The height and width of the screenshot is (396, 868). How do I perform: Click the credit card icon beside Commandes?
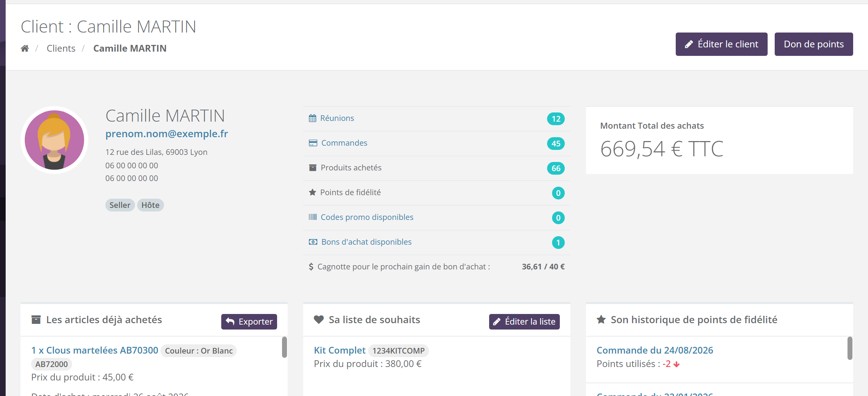313,143
